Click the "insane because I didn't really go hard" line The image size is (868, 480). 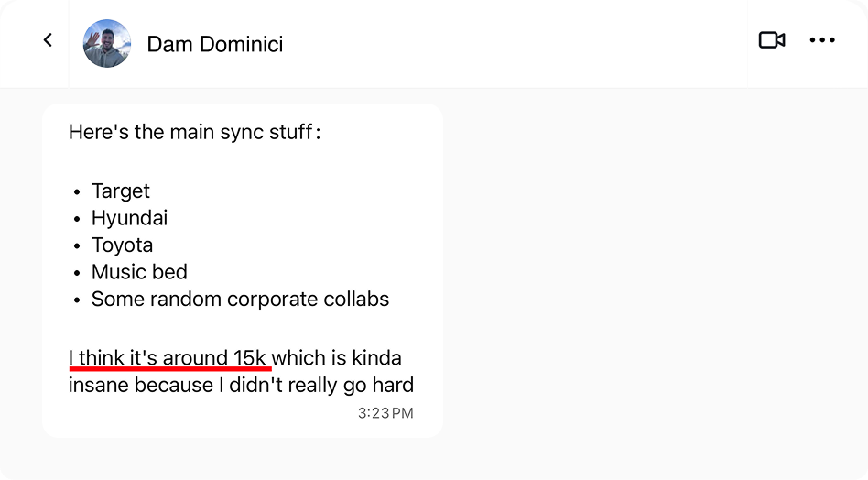241,385
